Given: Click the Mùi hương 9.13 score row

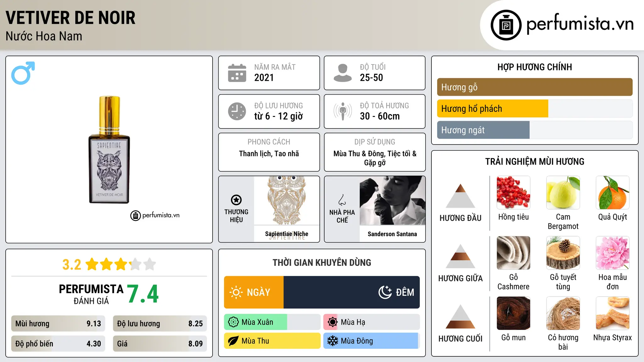Looking at the screenshot, I should pyautogui.click(x=58, y=324).
